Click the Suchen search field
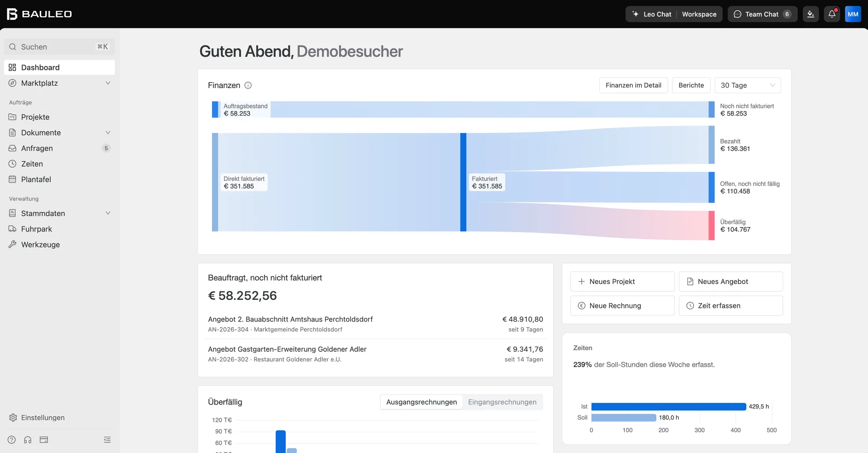 click(59, 47)
